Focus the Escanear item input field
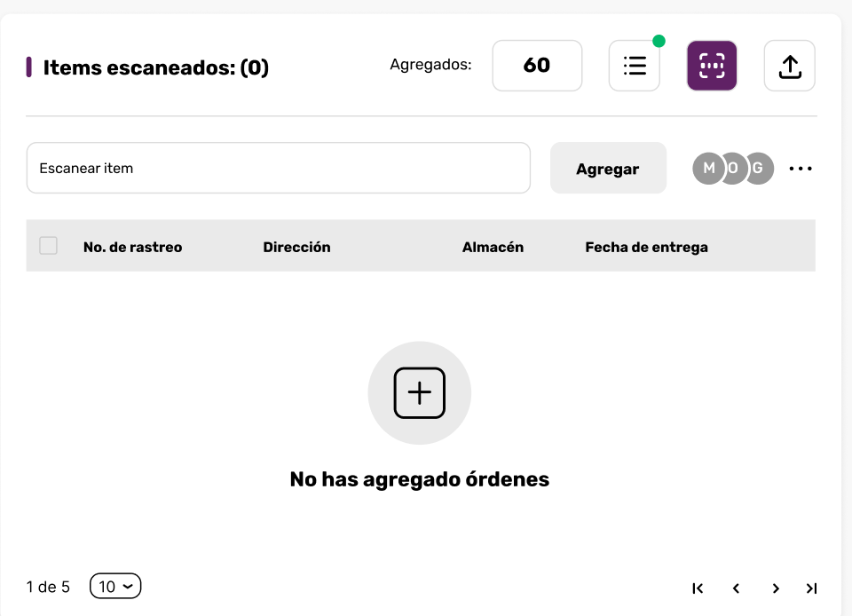 pyautogui.click(x=278, y=168)
